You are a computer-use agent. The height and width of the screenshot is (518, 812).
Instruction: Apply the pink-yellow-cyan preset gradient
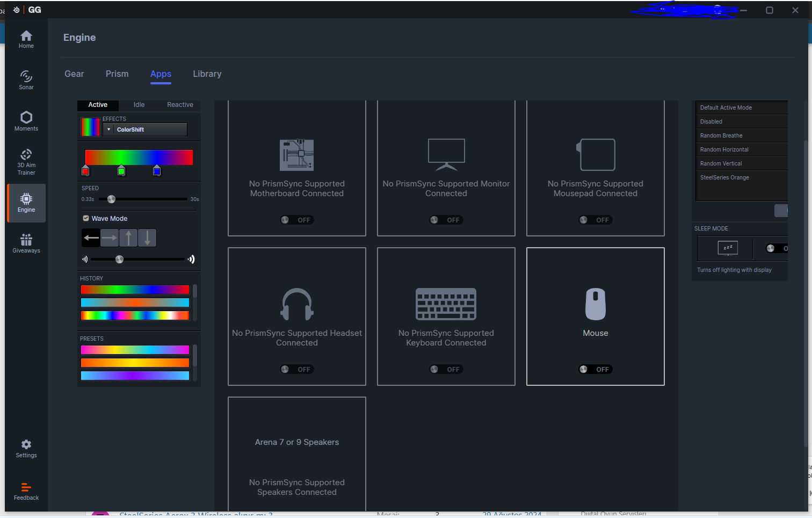(135, 350)
